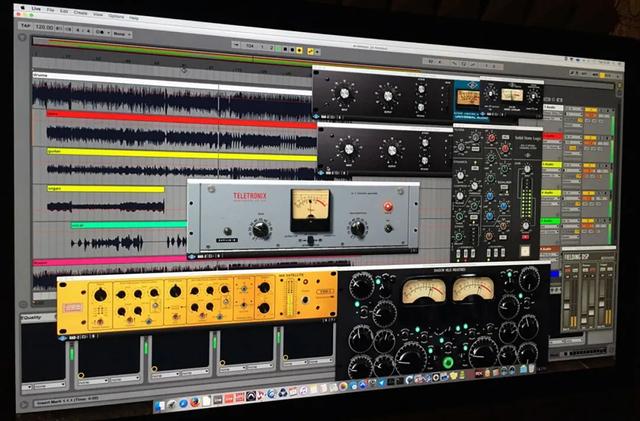Select the green track title in mixer
The height and width of the screenshot is (421, 640).
tap(550, 221)
